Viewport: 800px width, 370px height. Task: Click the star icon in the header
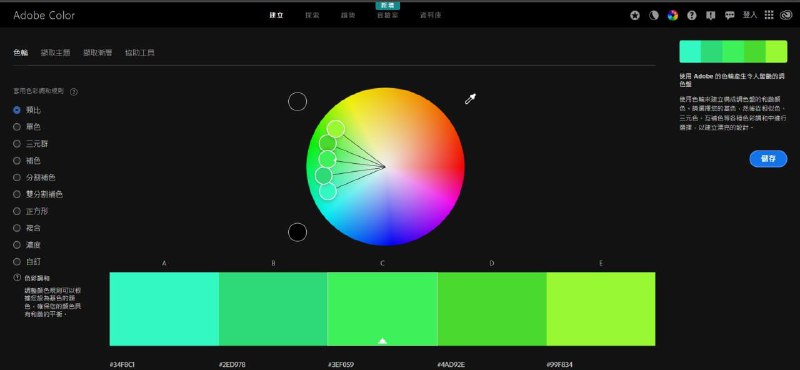coord(635,15)
